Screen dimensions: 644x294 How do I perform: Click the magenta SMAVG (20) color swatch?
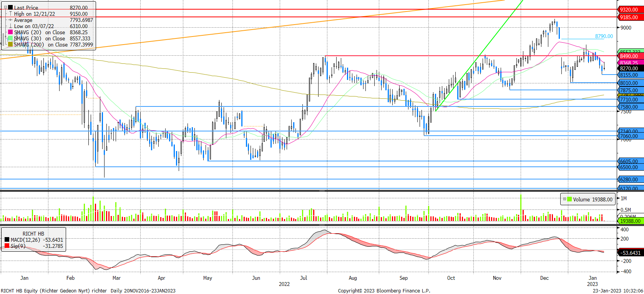(10, 32)
